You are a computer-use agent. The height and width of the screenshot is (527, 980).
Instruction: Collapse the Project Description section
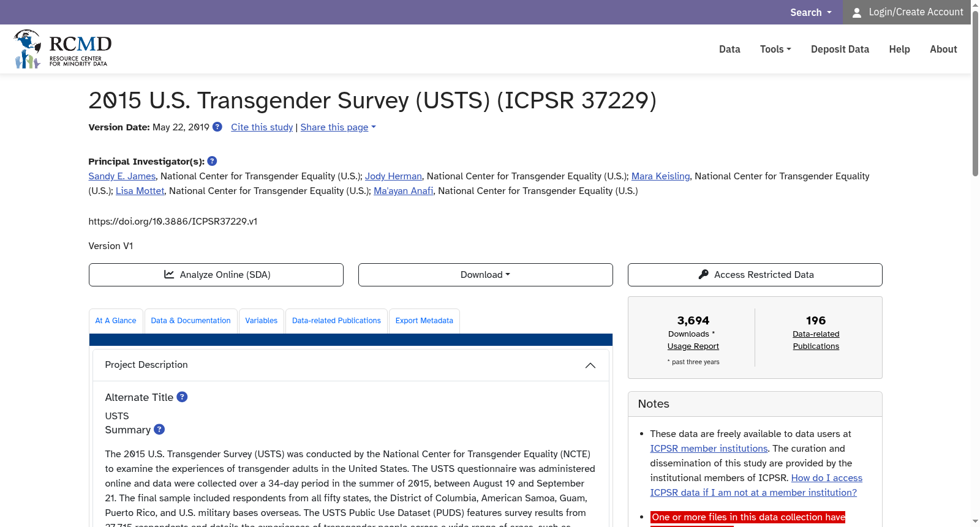(x=590, y=365)
